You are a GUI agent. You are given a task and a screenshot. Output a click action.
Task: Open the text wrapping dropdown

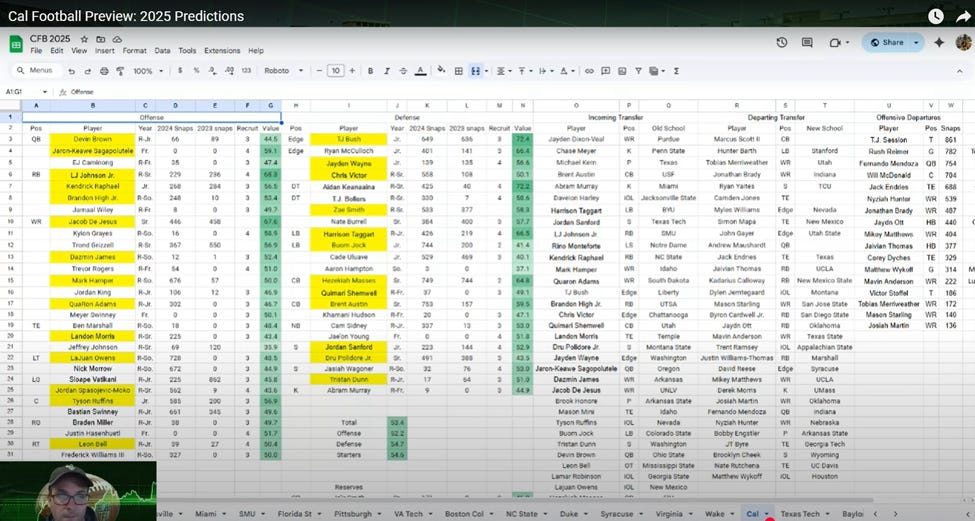(545, 71)
